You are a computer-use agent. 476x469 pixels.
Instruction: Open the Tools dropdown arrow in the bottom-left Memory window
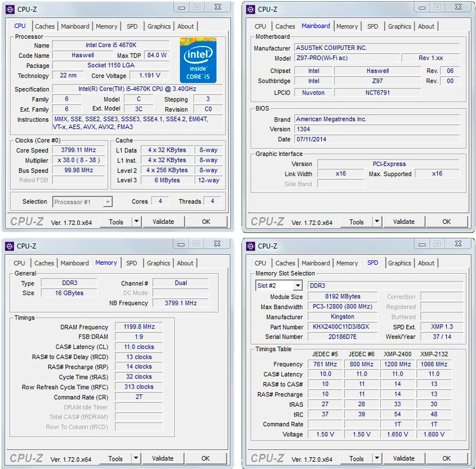136,458
